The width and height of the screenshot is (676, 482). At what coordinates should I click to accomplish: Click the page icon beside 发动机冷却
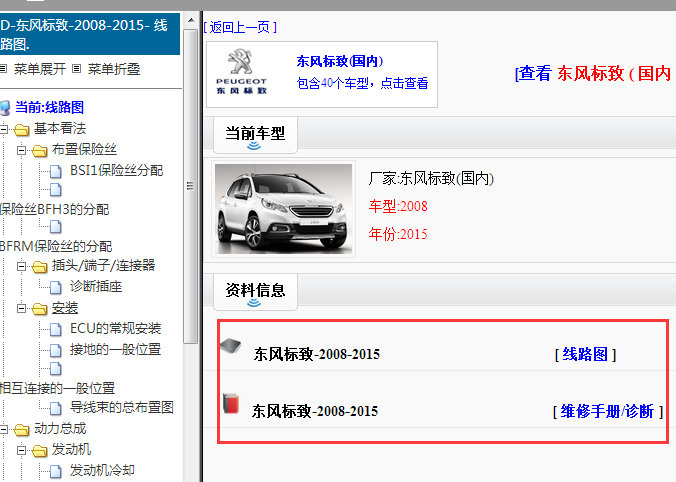[x=56, y=471]
